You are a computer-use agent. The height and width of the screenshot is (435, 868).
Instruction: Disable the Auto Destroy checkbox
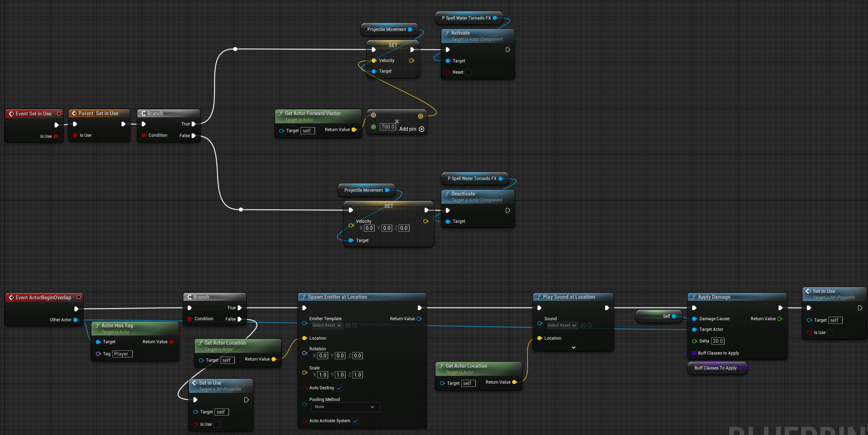(339, 388)
